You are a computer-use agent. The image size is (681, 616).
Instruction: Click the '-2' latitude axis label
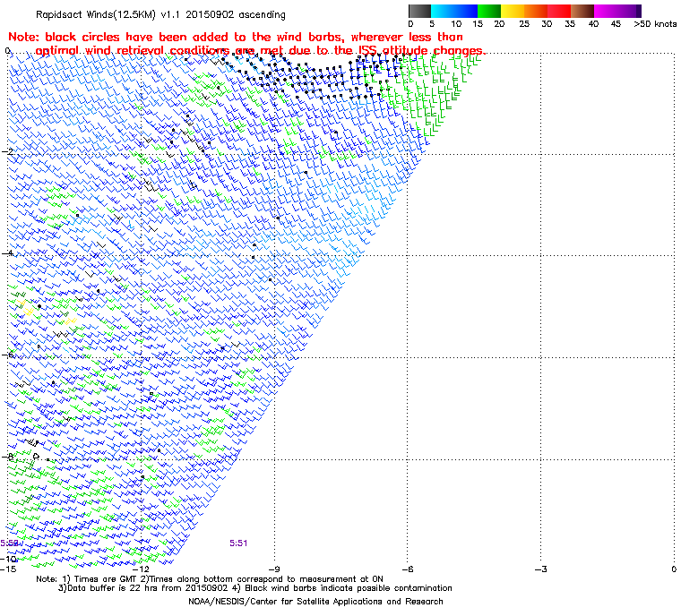(x=7, y=151)
